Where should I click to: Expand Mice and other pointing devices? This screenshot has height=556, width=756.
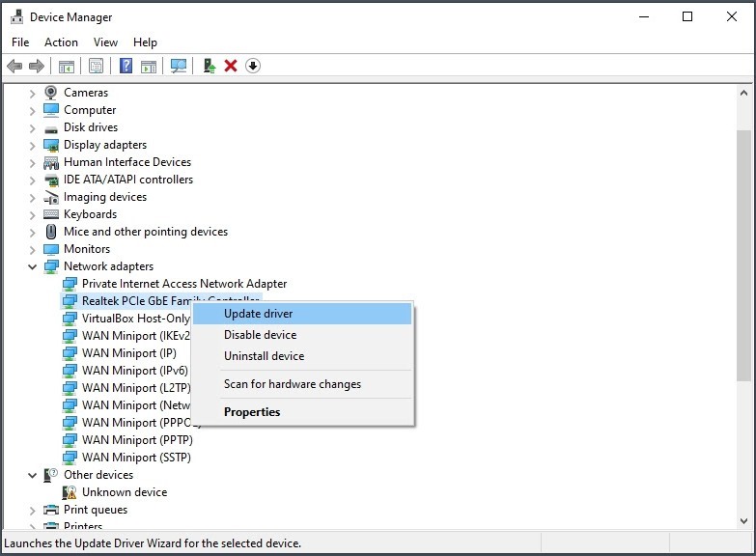32,232
